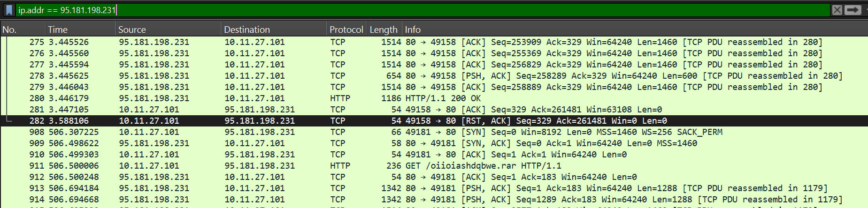Select packet 280 HTTP/1.1 200 OK
This screenshot has width=868, height=208.
pyautogui.click(x=434, y=98)
